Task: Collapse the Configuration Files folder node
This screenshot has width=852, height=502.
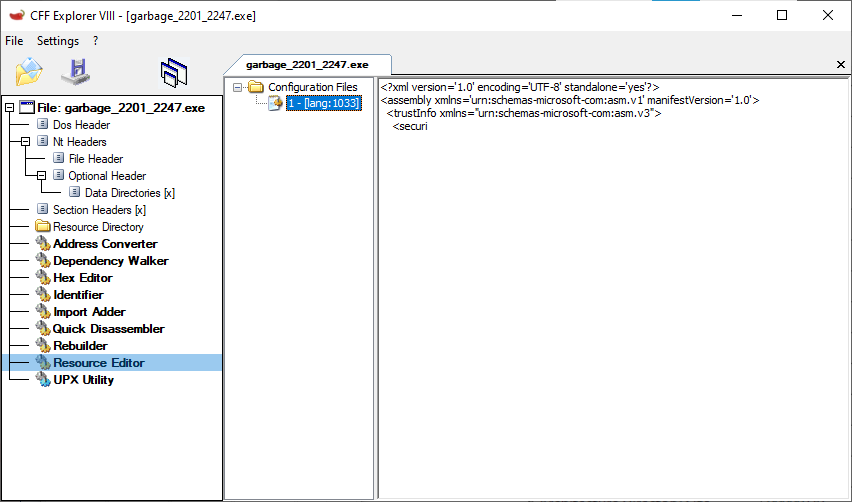Action: 238,88
